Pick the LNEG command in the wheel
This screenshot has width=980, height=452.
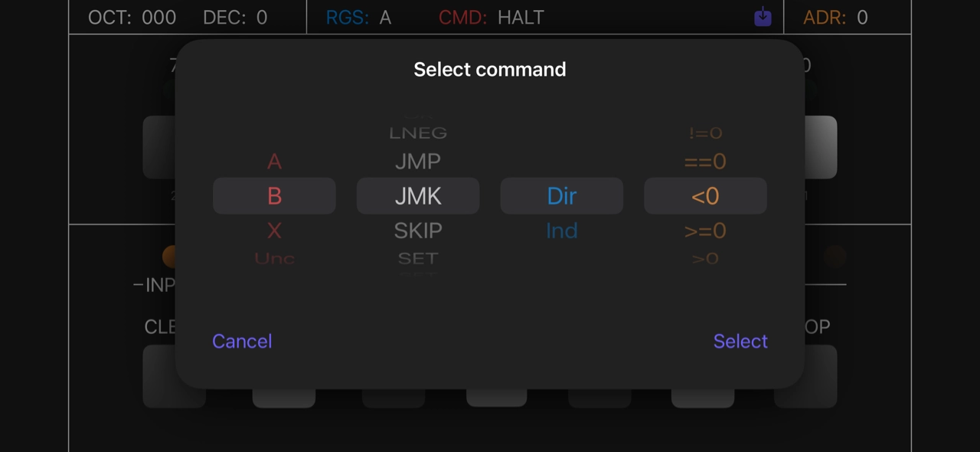point(418,133)
